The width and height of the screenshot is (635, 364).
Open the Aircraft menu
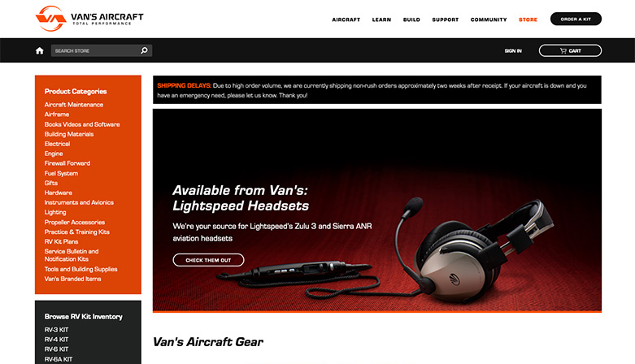tap(346, 19)
